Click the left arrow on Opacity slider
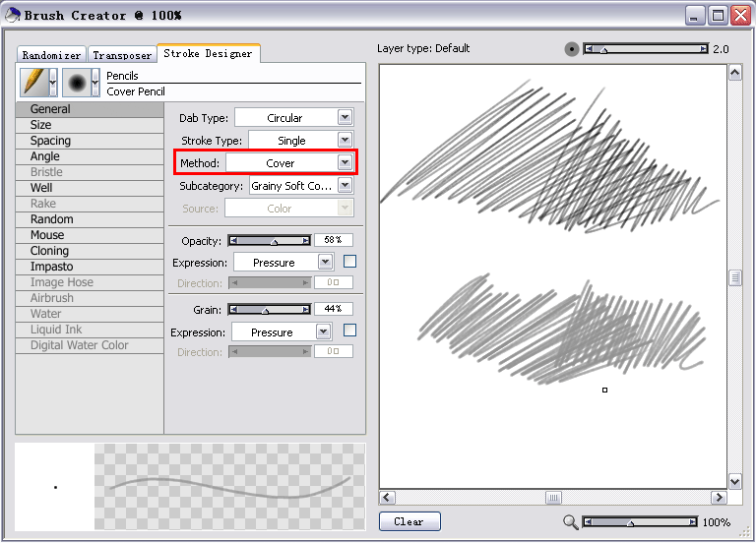 pyautogui.click(x=233, y=240)
